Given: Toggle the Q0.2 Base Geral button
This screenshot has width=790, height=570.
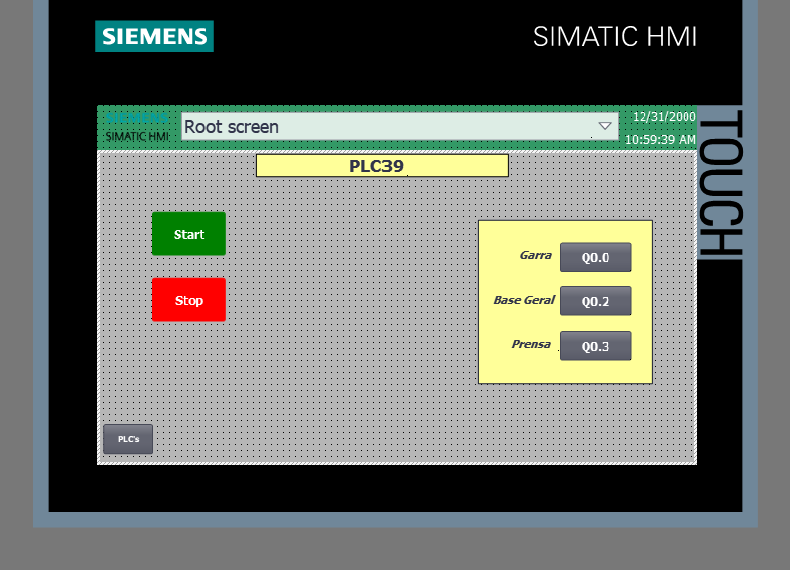Looking at the screenshot, I should pyautogui.click(x=596, y=301).
